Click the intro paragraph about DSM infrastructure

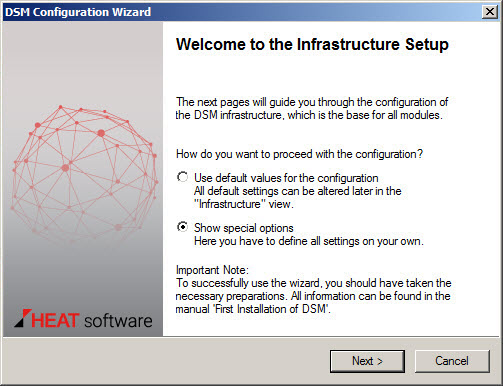click(x=312, y=108)
